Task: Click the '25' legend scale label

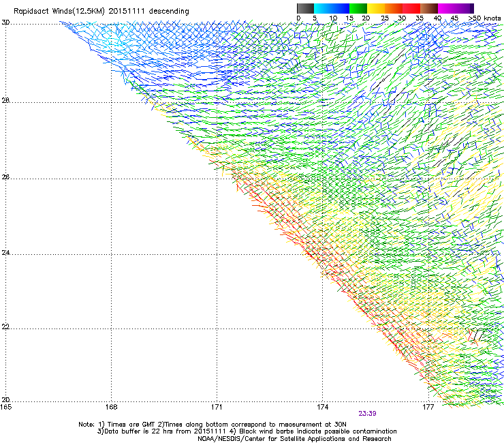Action: pyautogui.click(x=385, y=18)
